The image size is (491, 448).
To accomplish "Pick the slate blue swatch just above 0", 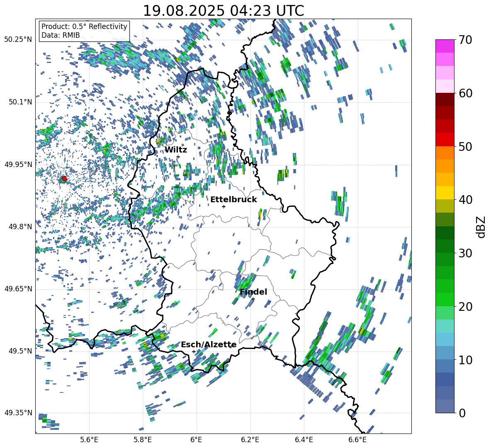I will click(x=445, y=406).
